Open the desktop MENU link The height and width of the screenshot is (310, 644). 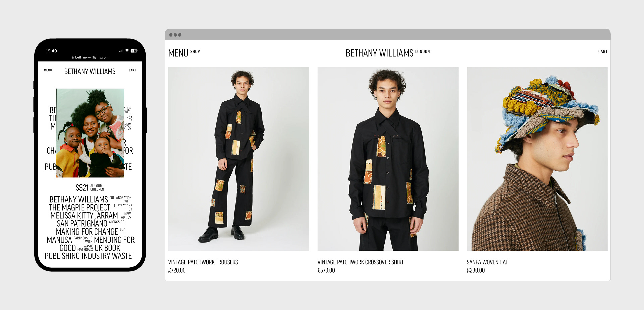[178, 53]
